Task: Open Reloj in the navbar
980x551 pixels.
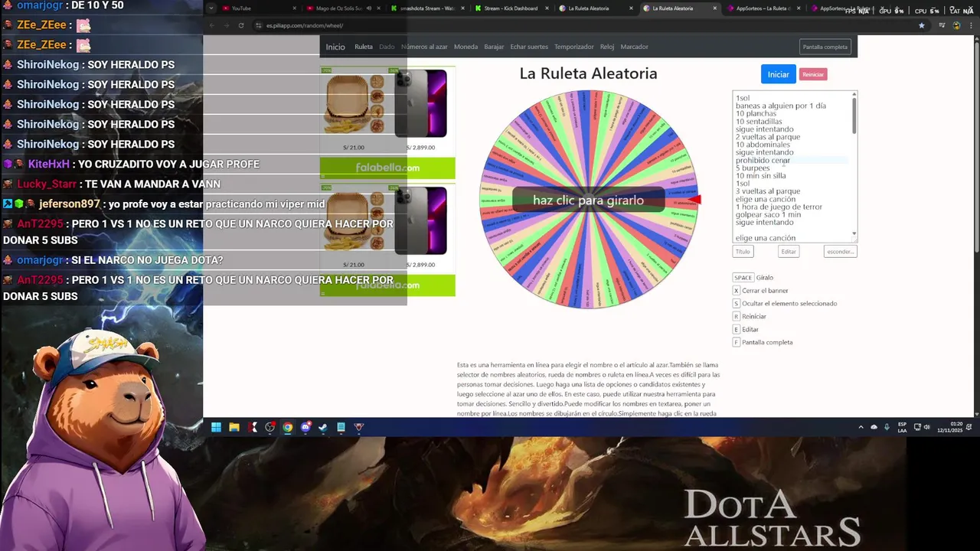Action: pos(607,47)
